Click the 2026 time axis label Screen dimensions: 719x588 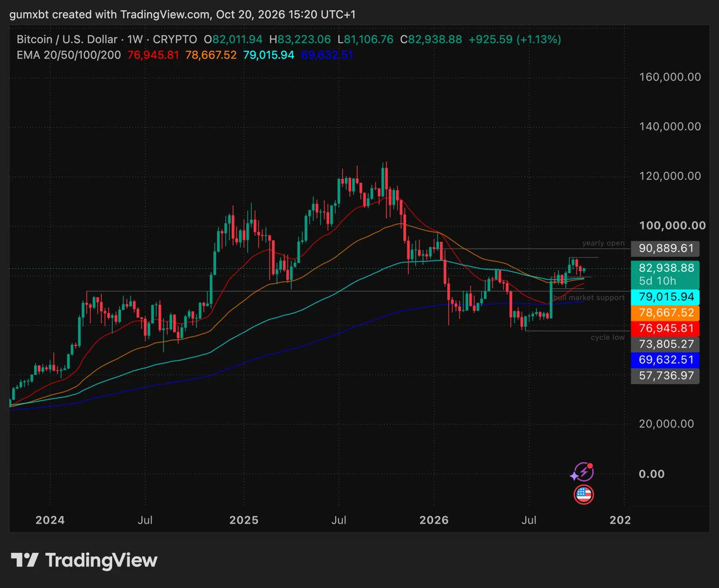pos(434,520)
